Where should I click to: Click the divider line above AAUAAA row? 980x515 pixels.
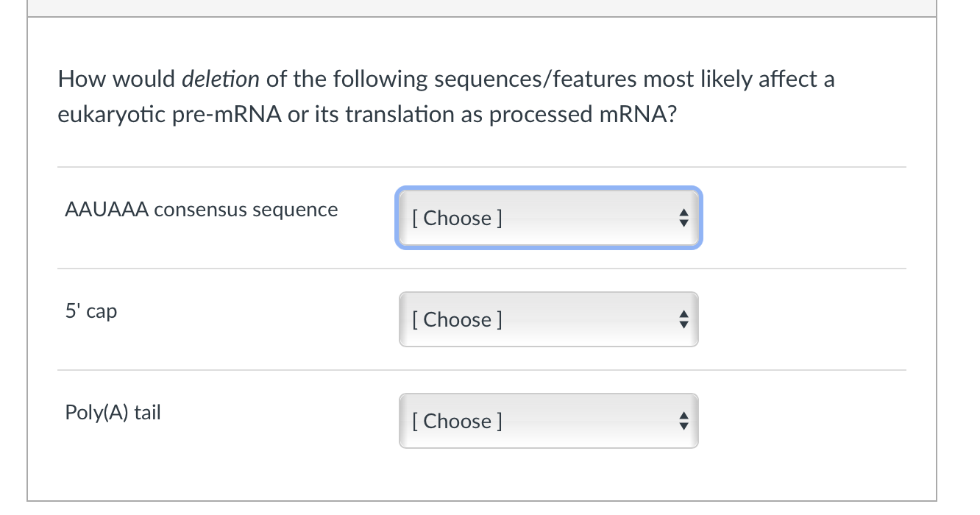[478, 167]
